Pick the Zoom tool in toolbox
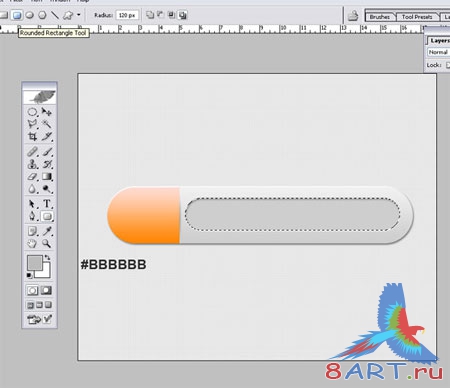 47,244
